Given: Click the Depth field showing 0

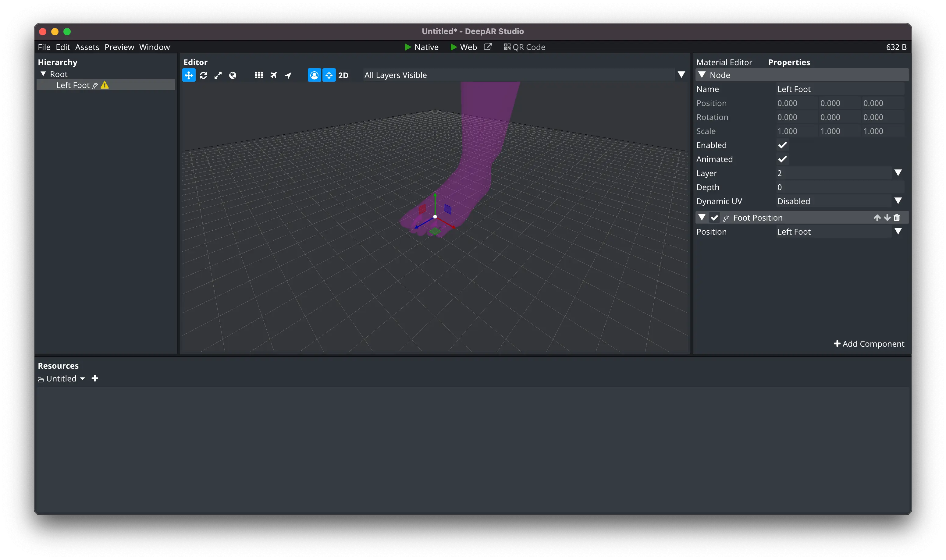Looking at the screenshot, I should click(840, 187).
